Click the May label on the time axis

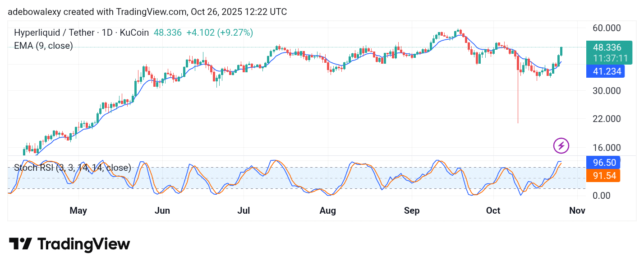coord(78,211)
